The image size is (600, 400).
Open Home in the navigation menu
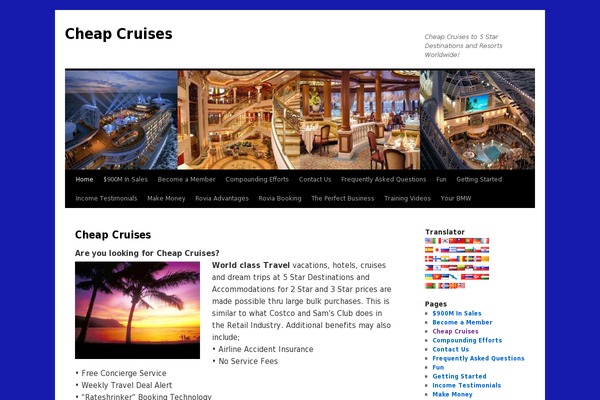pos(84,179)
